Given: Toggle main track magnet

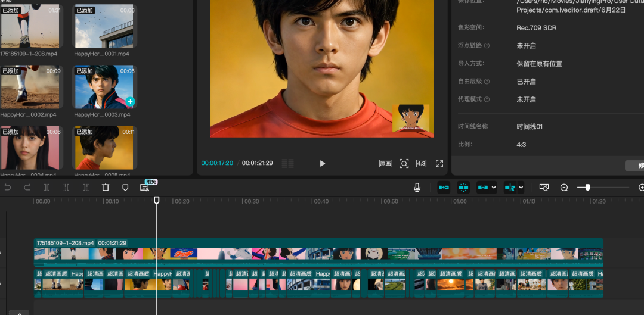Looking at the screenshot, I should point(444,188).
